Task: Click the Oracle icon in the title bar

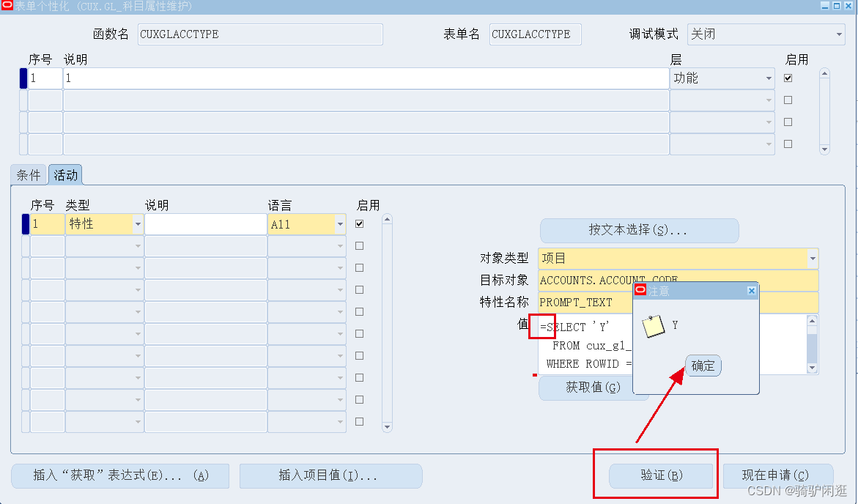Action: tap(7, 5)
